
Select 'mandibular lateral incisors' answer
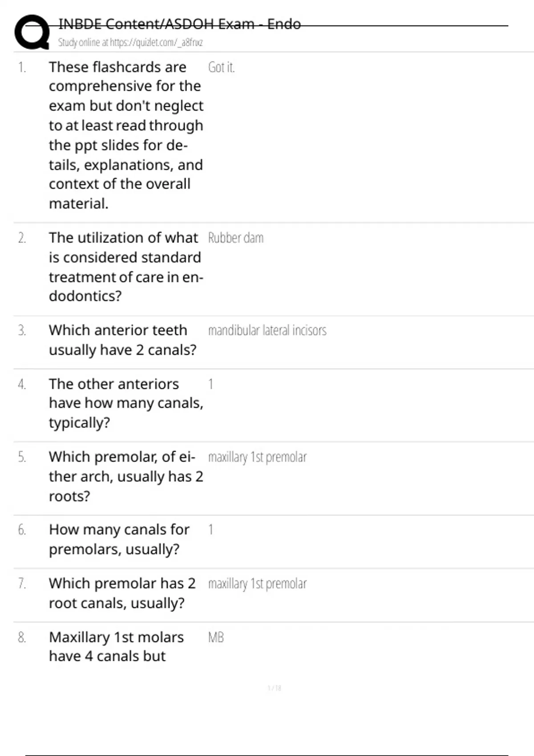pos(267,330)
